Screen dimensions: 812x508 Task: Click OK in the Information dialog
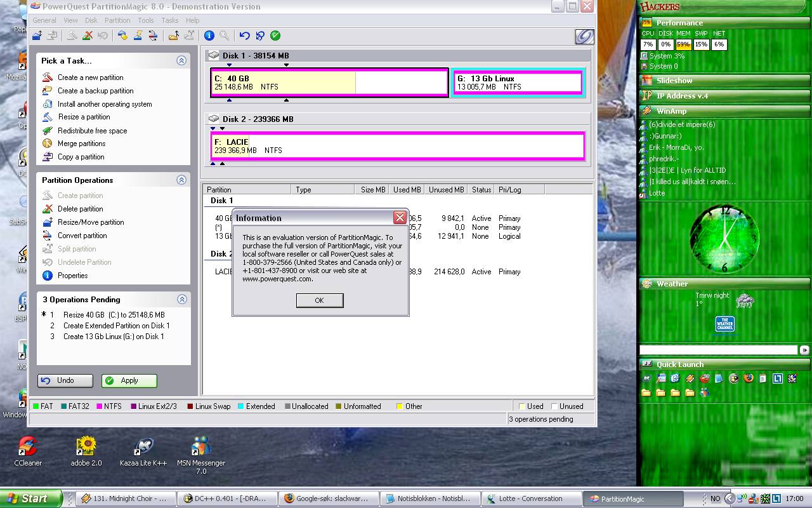tap(320, 300)
